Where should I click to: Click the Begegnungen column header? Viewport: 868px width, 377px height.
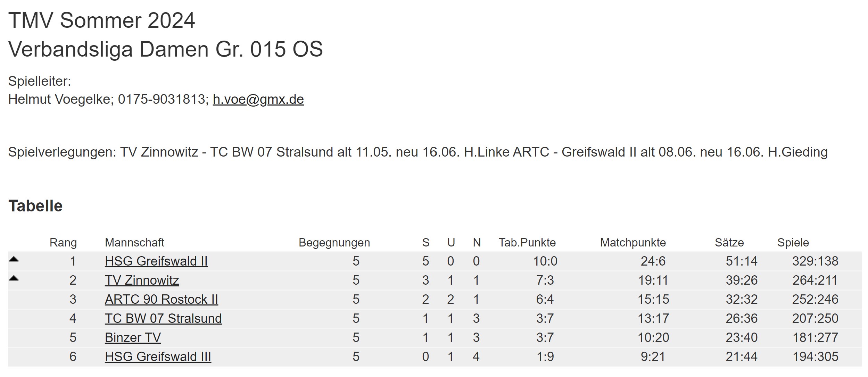click(x=334, y=242)
